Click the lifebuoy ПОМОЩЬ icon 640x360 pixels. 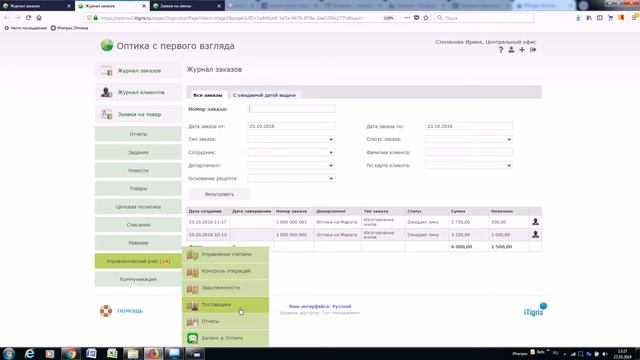106,311
